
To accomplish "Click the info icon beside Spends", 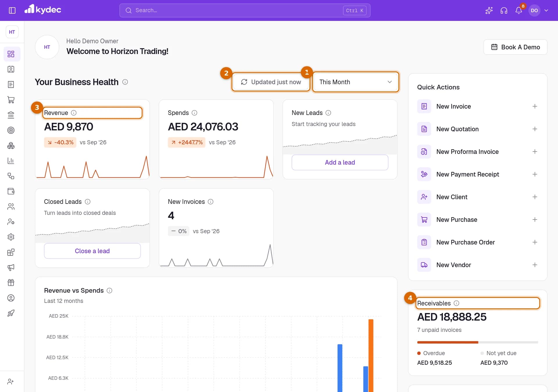I will (194, 113).
